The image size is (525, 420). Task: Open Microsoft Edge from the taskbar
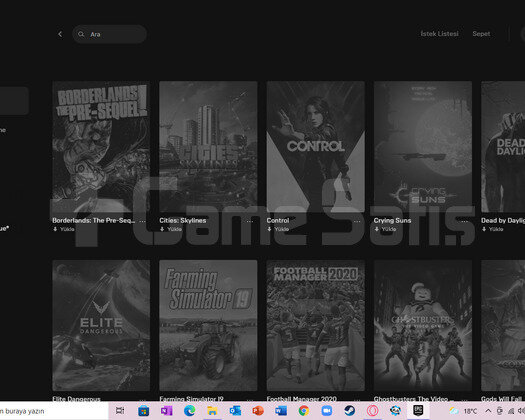[x=190, y=410]
